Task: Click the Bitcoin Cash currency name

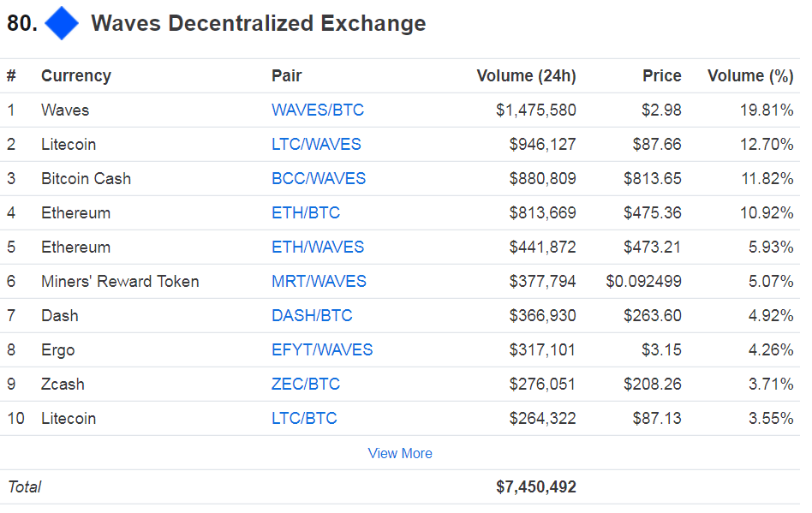Action: (86, 179)
